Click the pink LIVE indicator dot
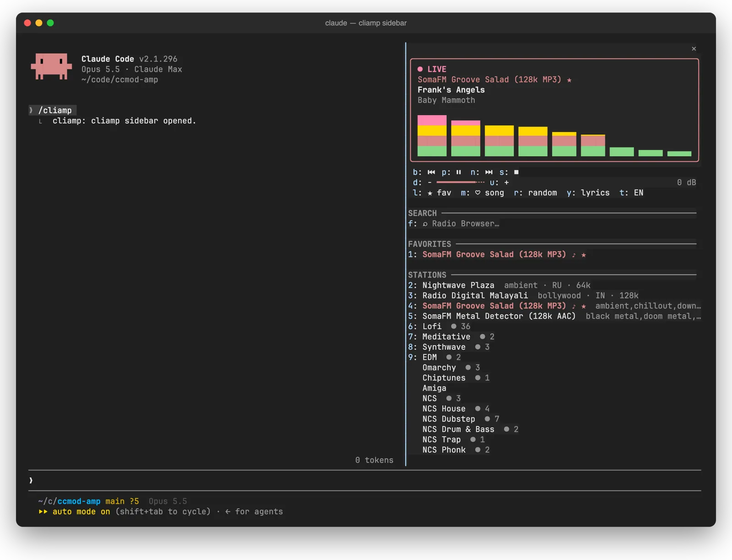The width and height of the screenshot is (732, 560). [420, 69]
